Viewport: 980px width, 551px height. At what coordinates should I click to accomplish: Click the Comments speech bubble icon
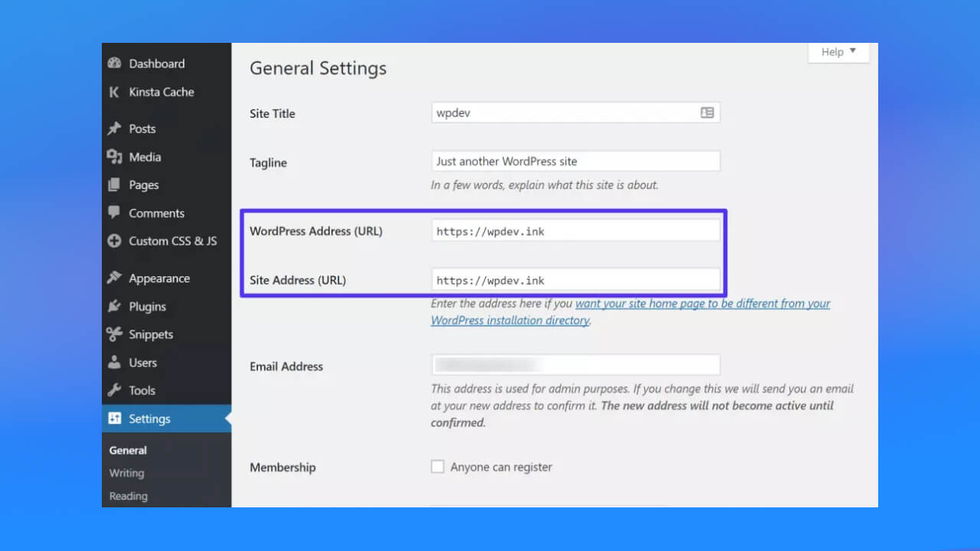[x=114, y=212]
